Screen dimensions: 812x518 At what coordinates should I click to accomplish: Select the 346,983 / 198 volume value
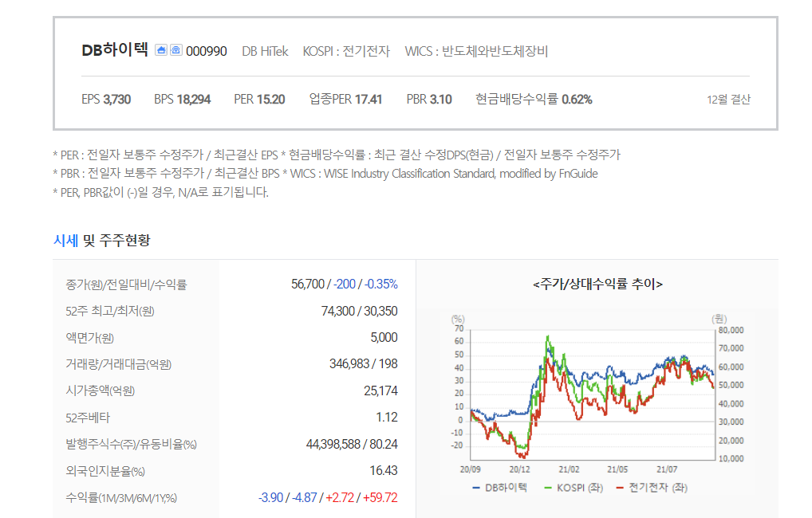(x=364, y=364)
